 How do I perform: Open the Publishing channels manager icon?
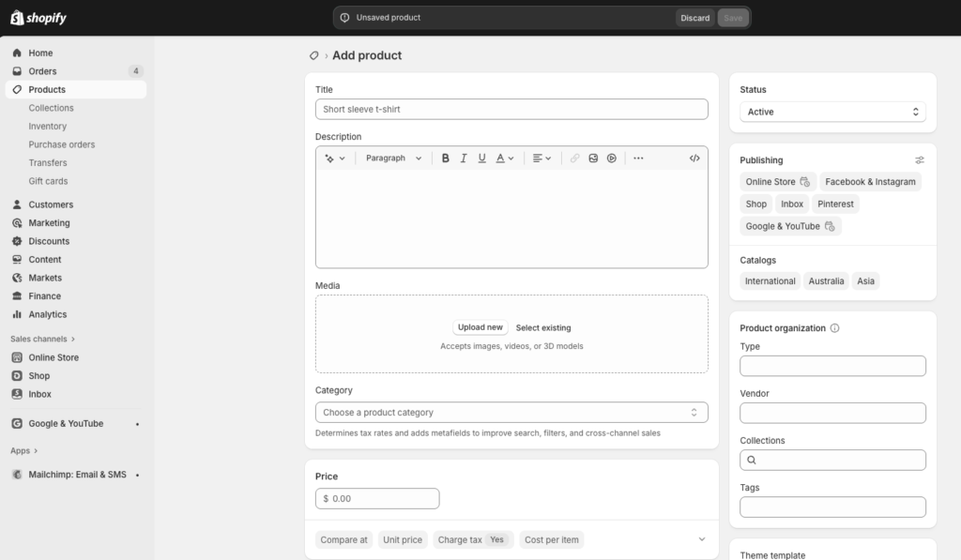pos(920,159)
